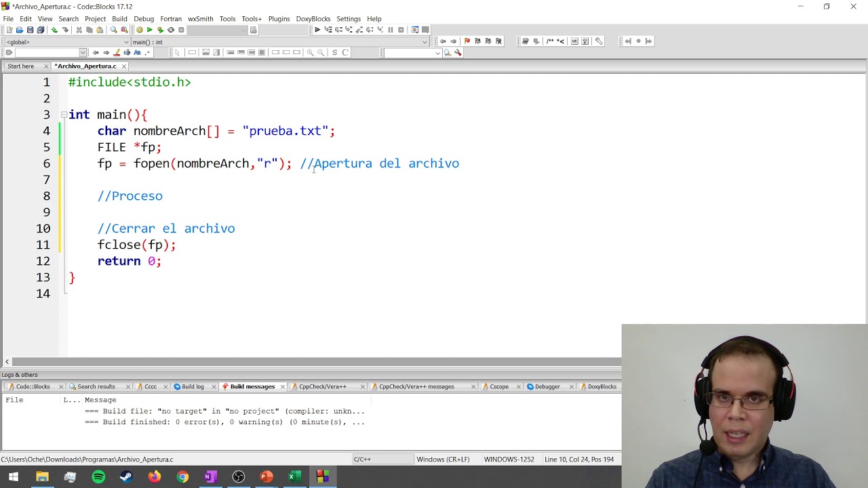Close the *Archivo_Apertura.c editor tab

pyautogui.click(x=124, y=66)
